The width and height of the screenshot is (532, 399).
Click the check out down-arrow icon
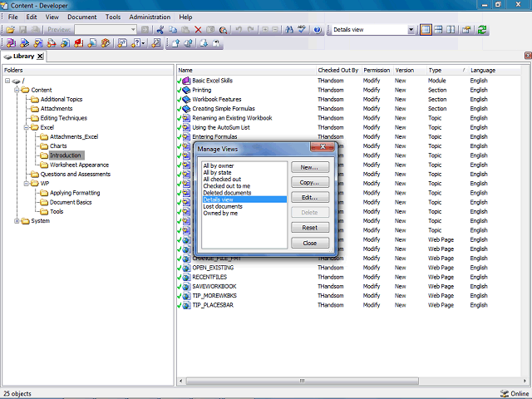point(203,43)
